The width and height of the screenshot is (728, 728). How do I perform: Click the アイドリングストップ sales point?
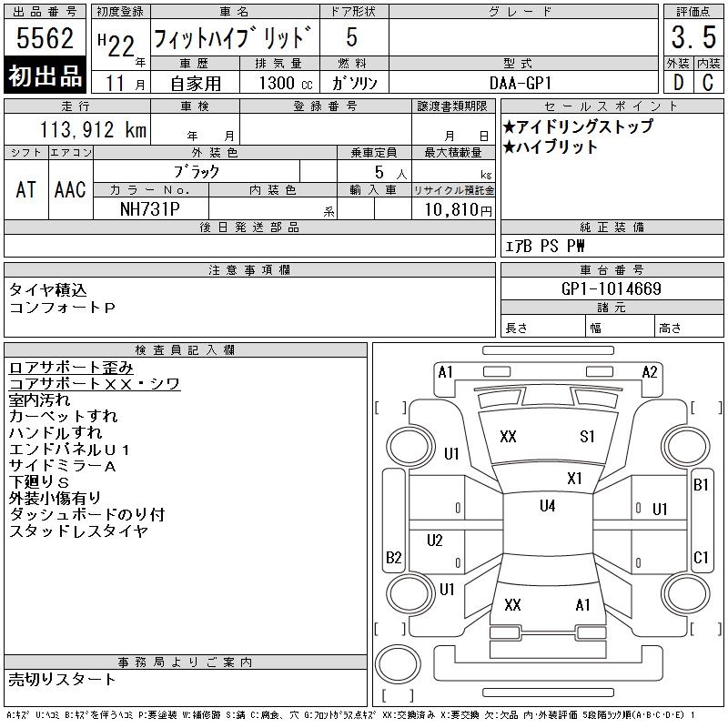pos(578,126)
